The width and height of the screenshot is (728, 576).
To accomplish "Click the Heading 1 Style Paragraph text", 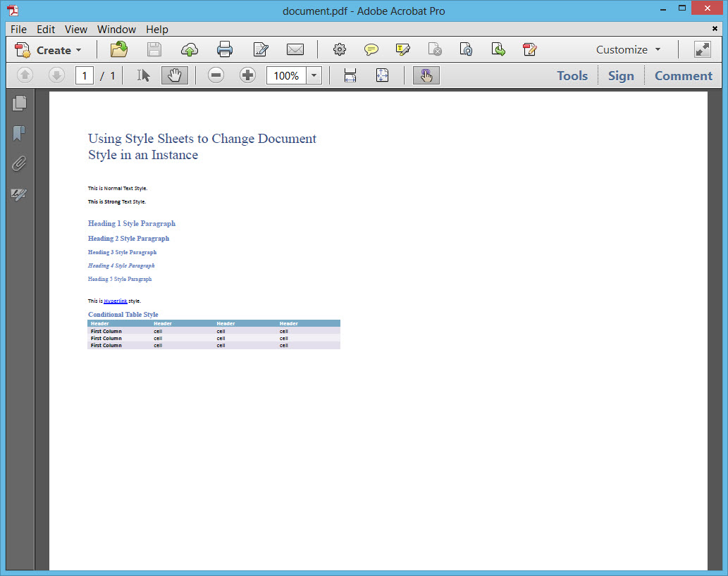I will click(x=132, y=223).
